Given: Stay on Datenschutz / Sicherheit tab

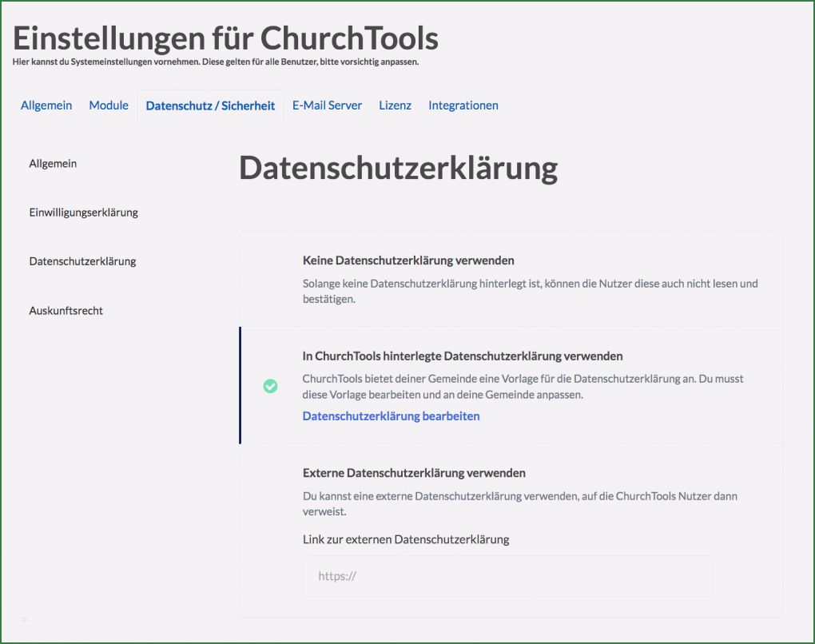Looking at the screenshot, I should click(210, 105).
